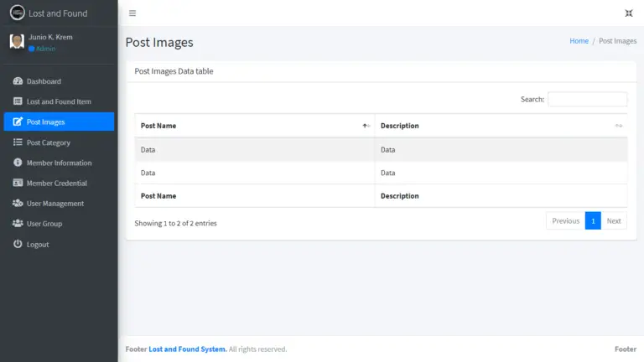Click the fullscreen collapse icon in the top right
This screenshot has width=644, height=362.
coord(628,13)
